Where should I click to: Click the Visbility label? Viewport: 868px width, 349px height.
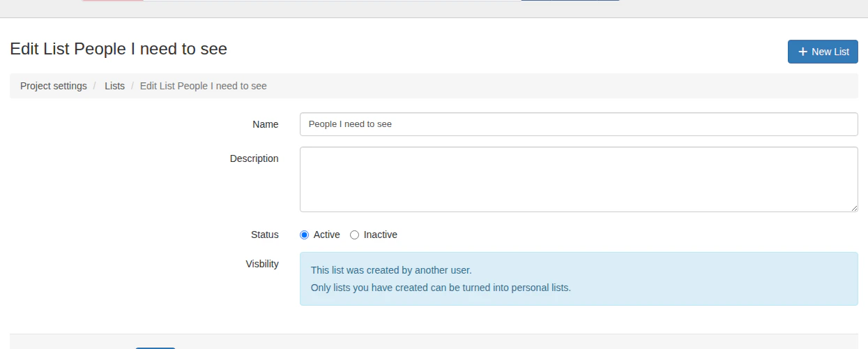[262, 264]
